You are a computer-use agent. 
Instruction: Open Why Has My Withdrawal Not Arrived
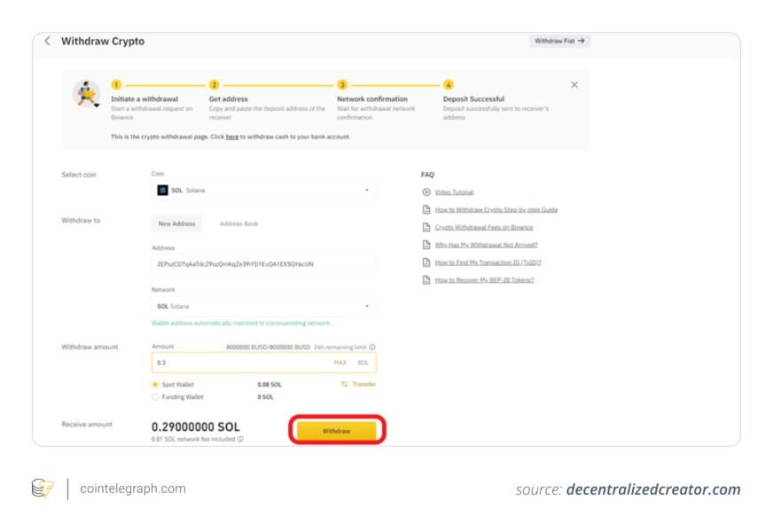coord(486,245)
